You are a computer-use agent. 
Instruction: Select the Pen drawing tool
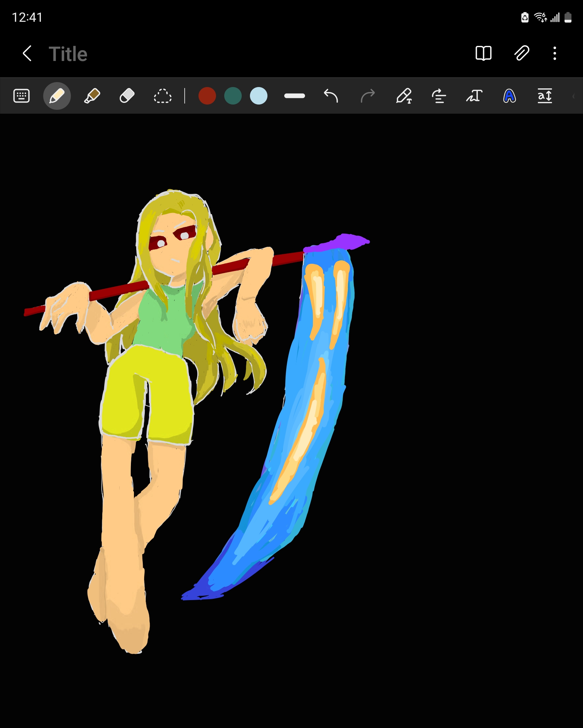tap(57, 96)
